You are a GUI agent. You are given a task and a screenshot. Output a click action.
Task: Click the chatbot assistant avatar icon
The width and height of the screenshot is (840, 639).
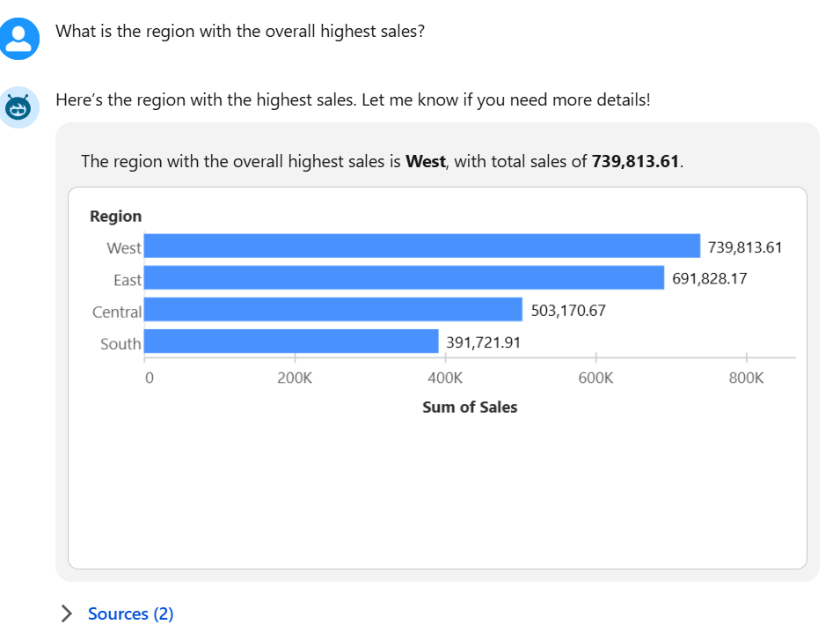19,108
